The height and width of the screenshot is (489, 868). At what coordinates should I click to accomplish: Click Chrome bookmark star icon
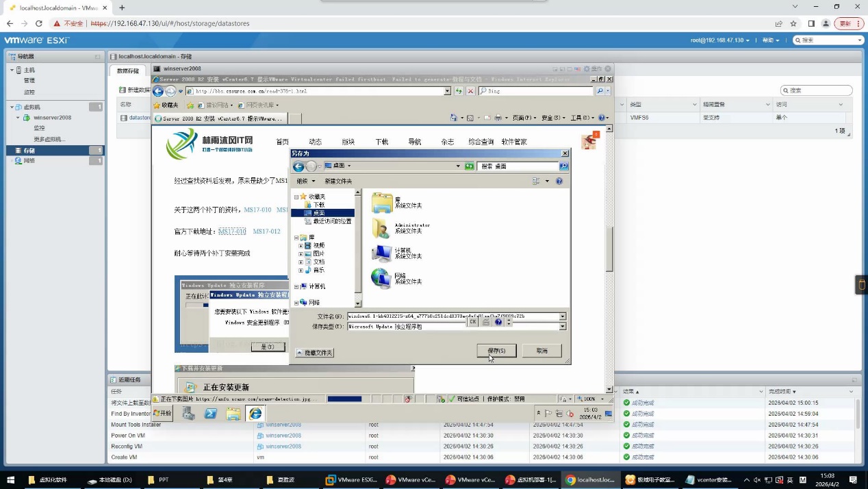[x=793, y=23]
